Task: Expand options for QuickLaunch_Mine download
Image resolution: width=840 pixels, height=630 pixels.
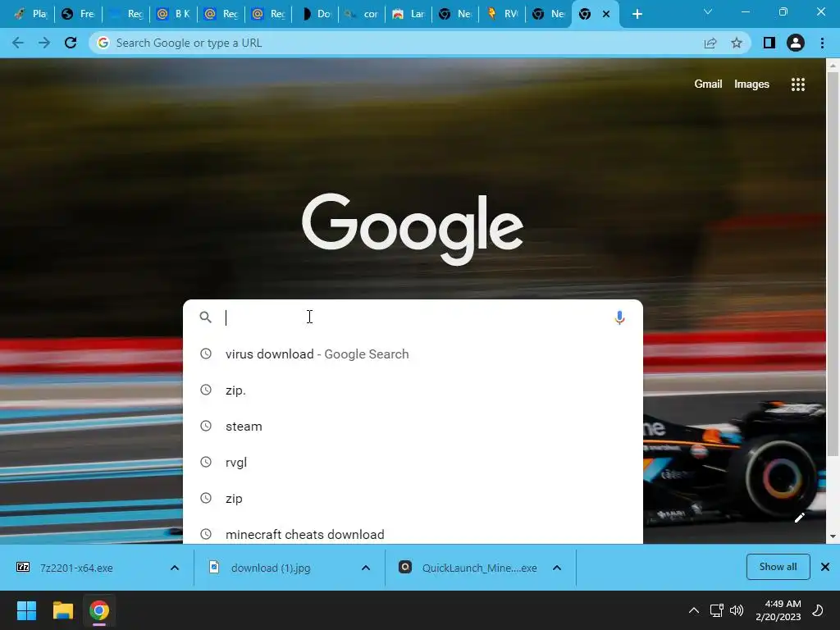Action: point(557,568)
